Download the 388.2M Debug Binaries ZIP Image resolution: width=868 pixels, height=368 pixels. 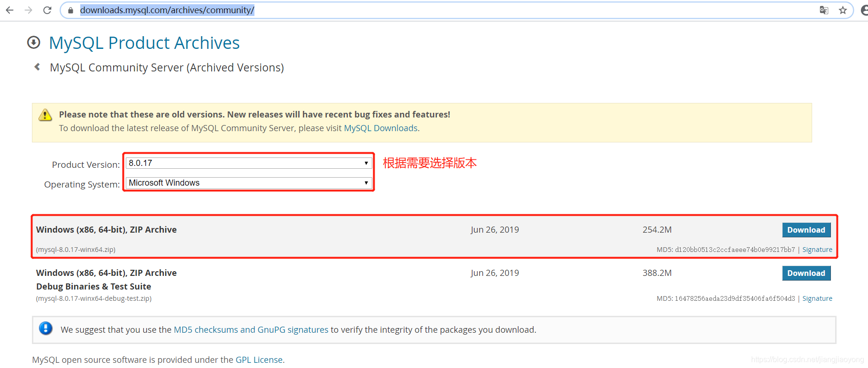pos(806,273)
